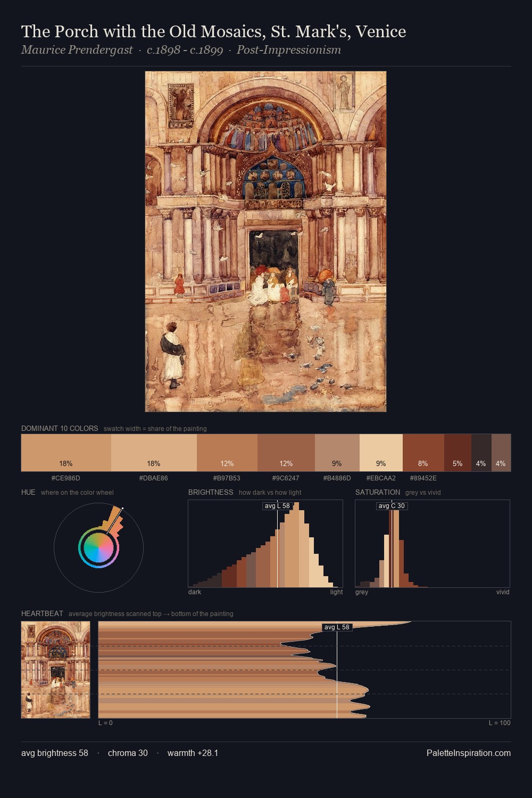532x798 pixels.
Task: Click the 'light' axis label
Action: pyautogui.click(x=337, y=592)
